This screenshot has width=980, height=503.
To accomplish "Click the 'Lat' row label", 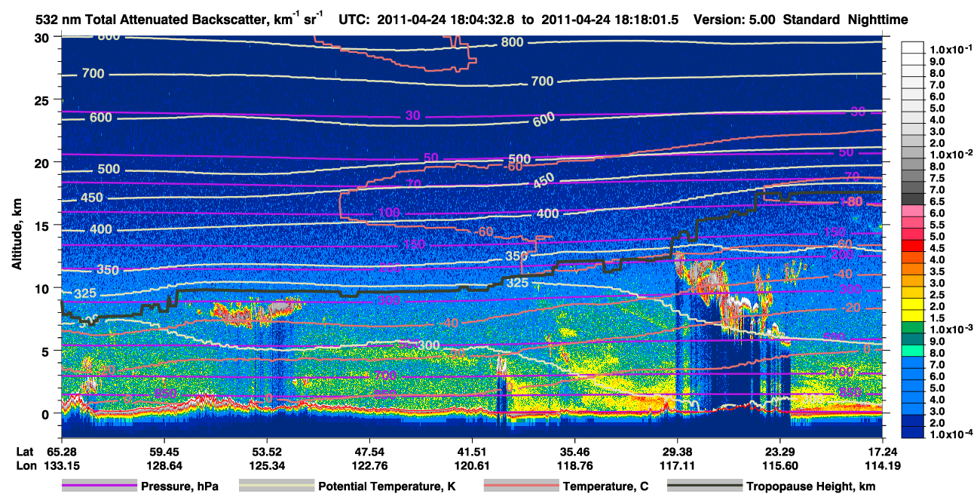I will point(24,452).
